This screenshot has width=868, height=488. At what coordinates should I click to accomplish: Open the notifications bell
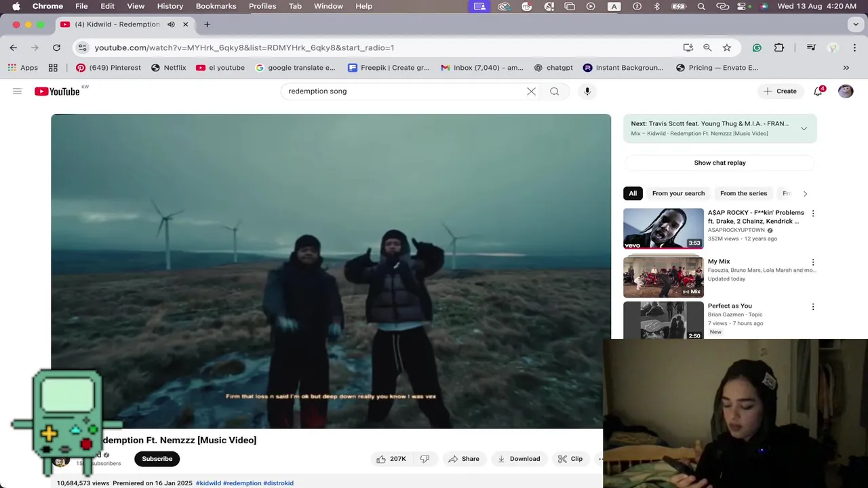[x=818, y=91]
